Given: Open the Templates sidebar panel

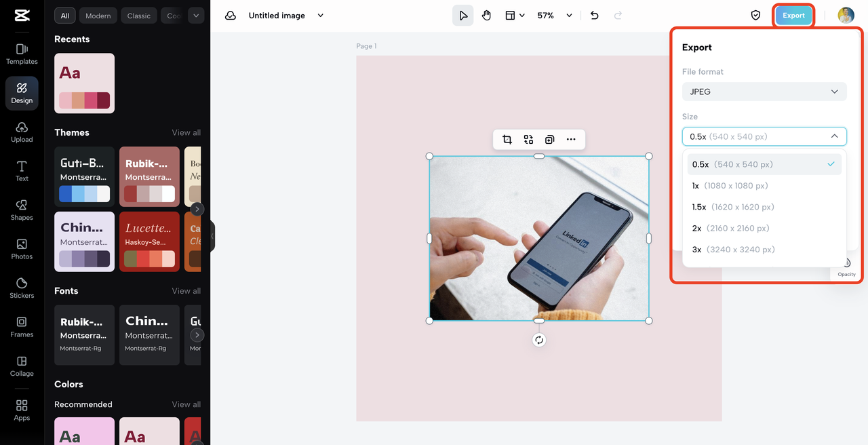Looking at the screenshot, I should coord(22,54).
